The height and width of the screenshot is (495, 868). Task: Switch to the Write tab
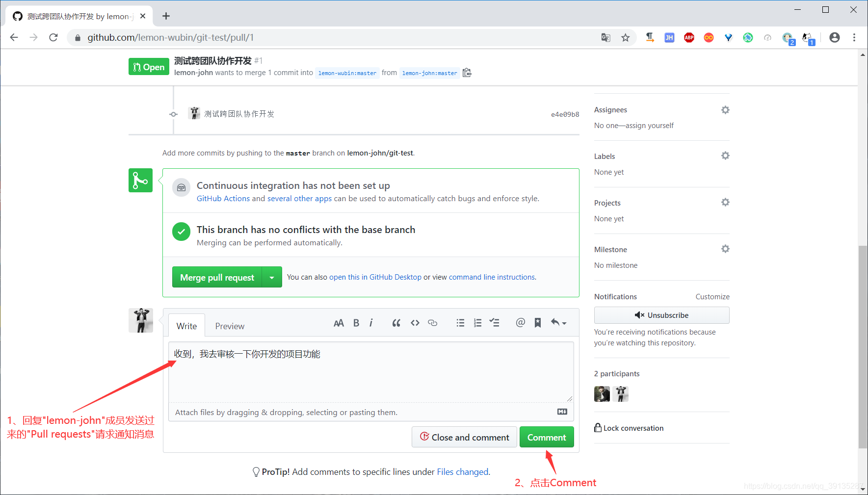186,326
